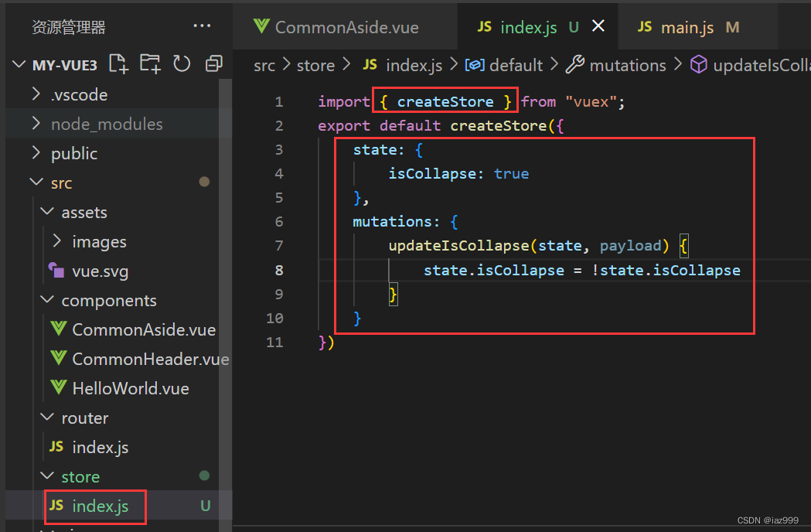Image resolution: width=811 pixels, height=532 pixels.
Task: Open the default symbol in the breadcrumb
Action: tap(515, 65)
